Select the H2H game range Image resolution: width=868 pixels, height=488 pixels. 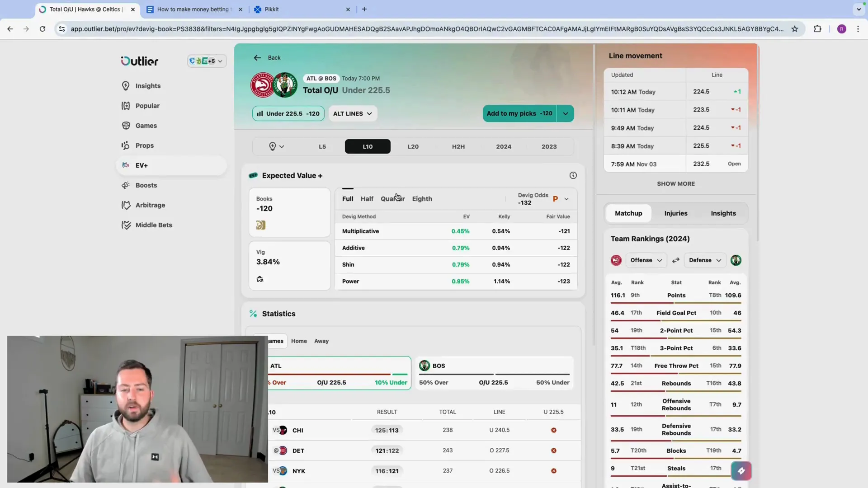(458, 146)
